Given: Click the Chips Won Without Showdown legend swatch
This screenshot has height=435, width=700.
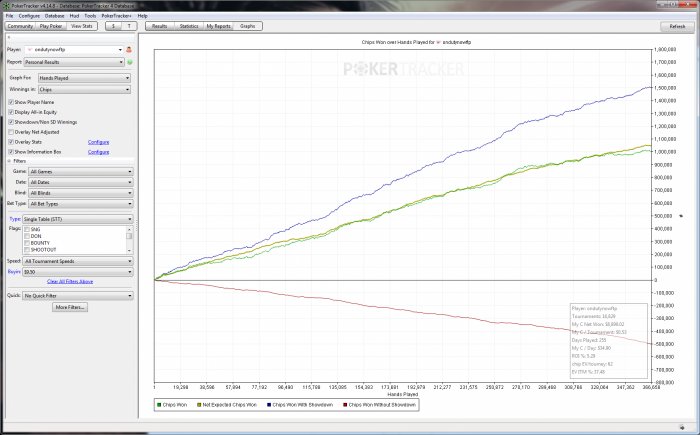Looking at the screenshot, I should 345,405.
